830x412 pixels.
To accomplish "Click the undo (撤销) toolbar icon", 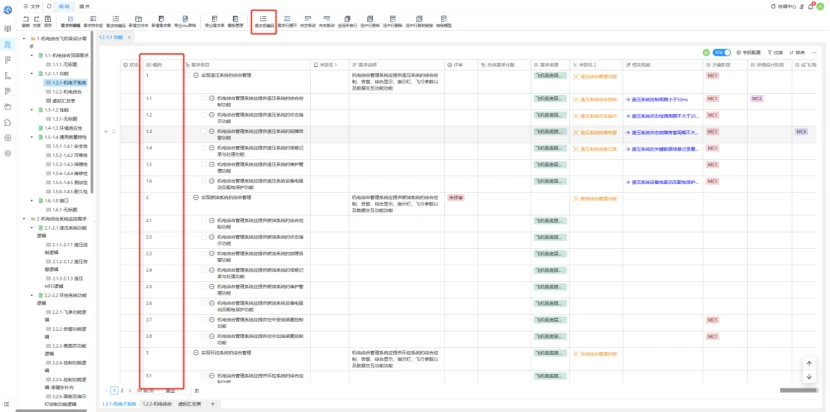I will [x=26, y=19].
